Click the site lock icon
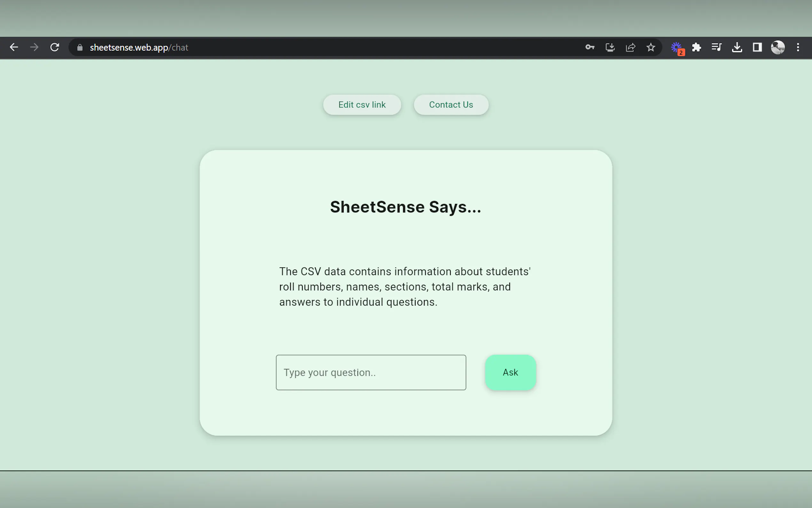 coord(80,47)
